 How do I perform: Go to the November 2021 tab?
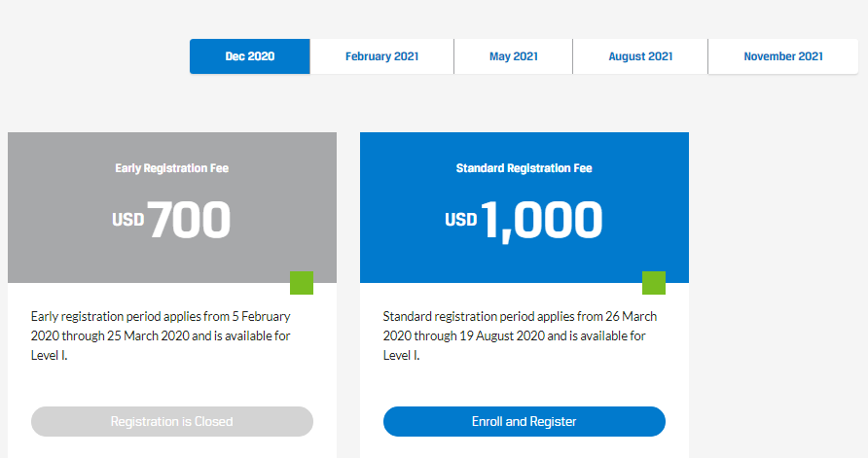click(783, 56)
